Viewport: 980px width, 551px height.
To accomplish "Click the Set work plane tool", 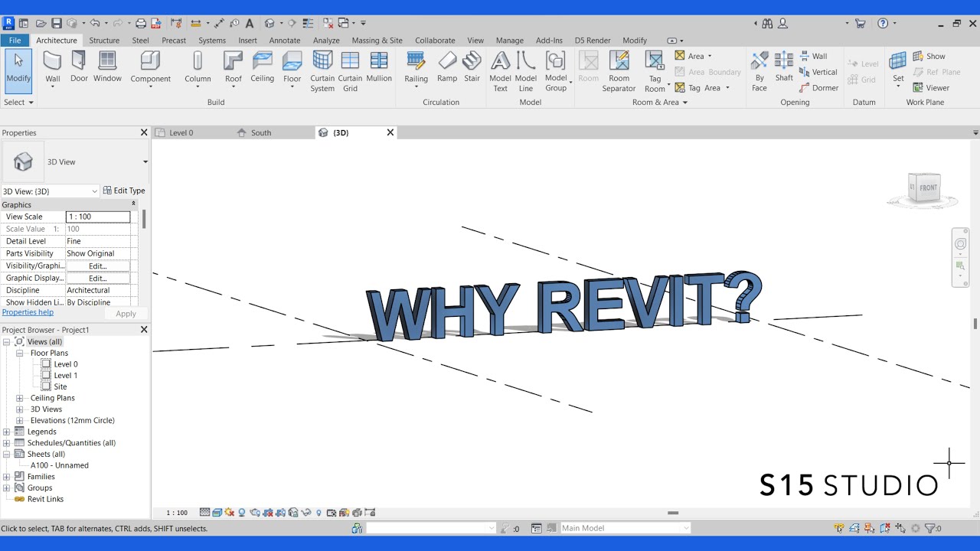I will coord(898,69).
